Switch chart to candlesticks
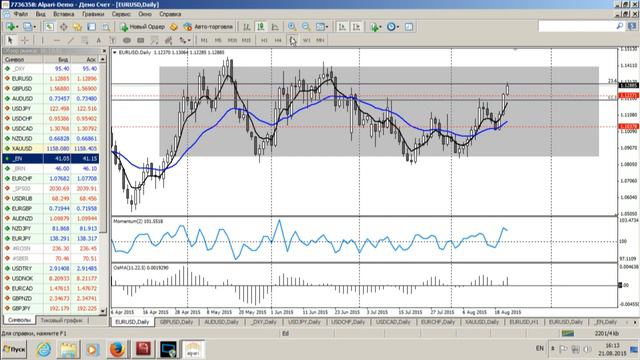 [x=261, y=27]
